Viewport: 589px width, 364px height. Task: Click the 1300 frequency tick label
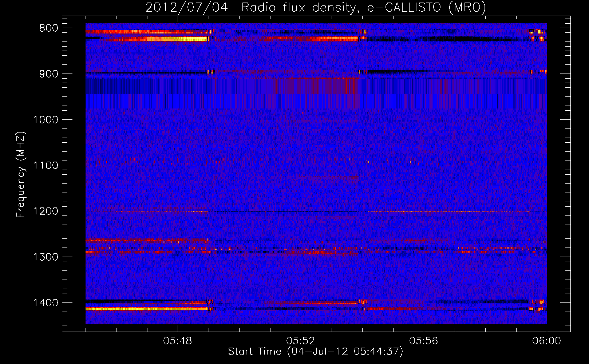point(46,257)
